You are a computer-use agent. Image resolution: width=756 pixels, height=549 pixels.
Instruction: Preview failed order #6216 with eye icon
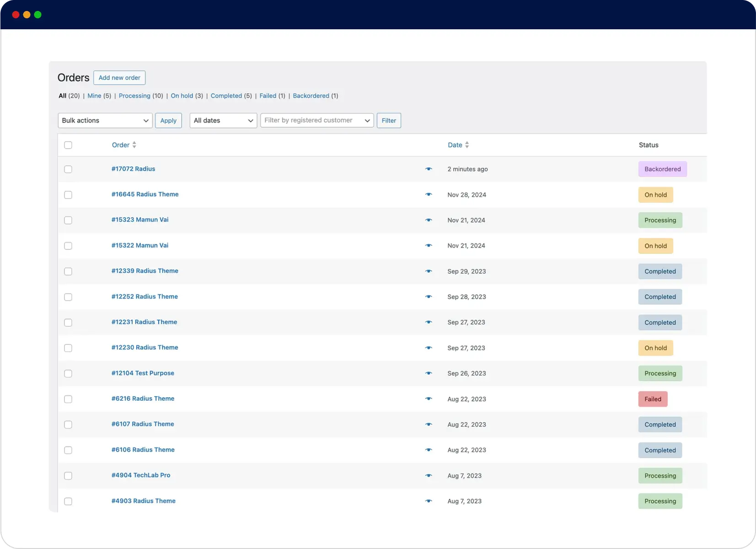[x=429, y=399]
